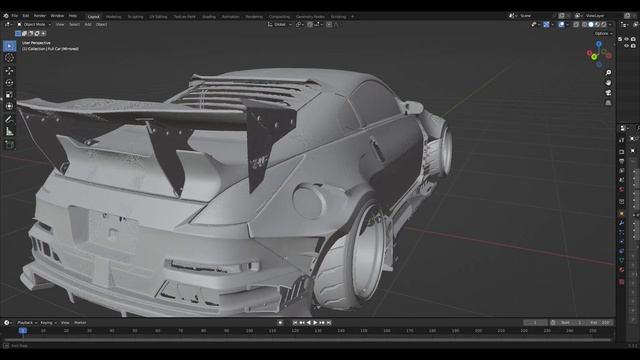Image resolution: width=640 pixels, height=360 pixels.
Task: Open the Output properties tab
Action: 622,161
